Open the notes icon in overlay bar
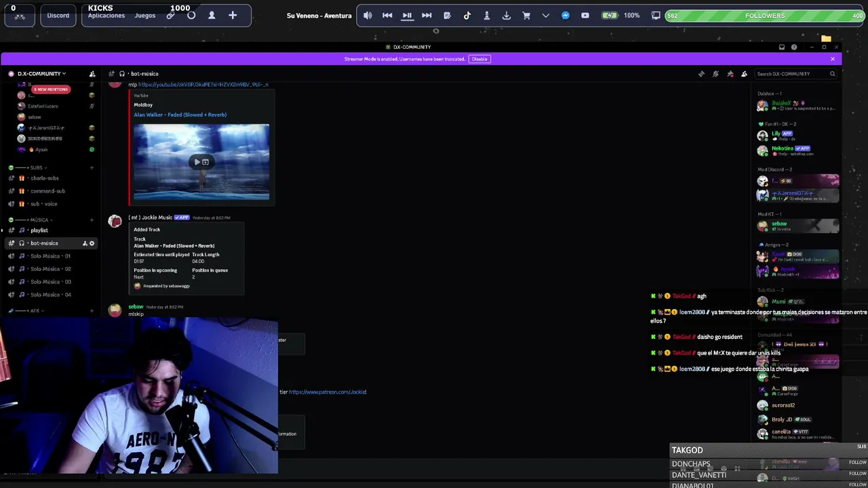The height and width of the screenshot is (488, 868). pos(447,16)
